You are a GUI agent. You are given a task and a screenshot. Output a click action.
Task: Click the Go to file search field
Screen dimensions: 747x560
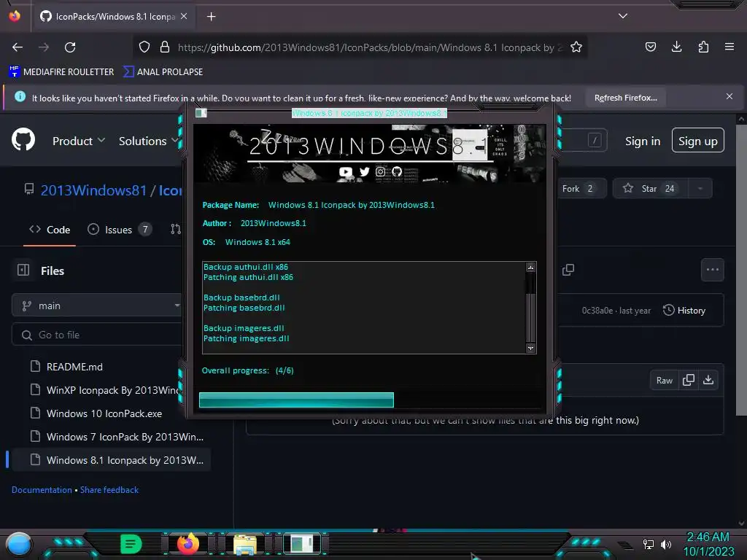pyautogui.click(x=97, y=335)
